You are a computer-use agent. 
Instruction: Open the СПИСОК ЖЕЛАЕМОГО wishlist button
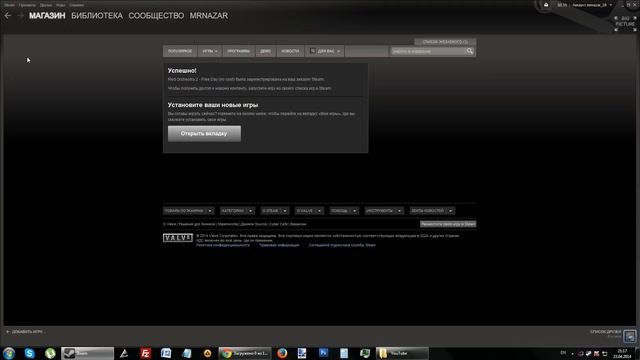pyautogui.click(x=445, y=42)
